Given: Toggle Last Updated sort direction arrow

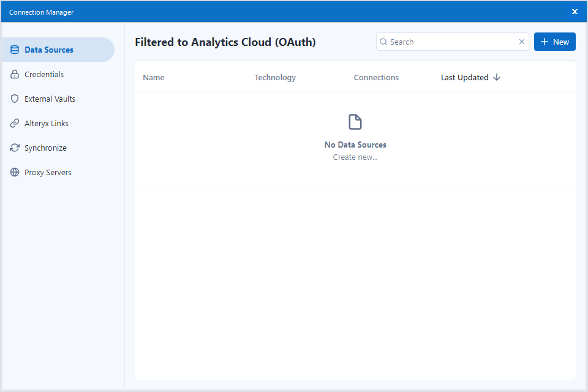Looking at the screenshot, I should (x=497, y=77).
